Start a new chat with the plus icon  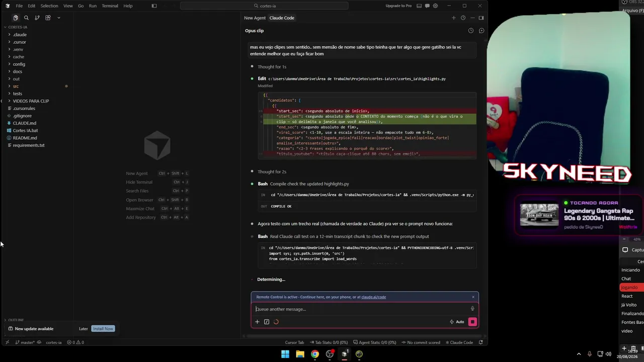point(453,18)
